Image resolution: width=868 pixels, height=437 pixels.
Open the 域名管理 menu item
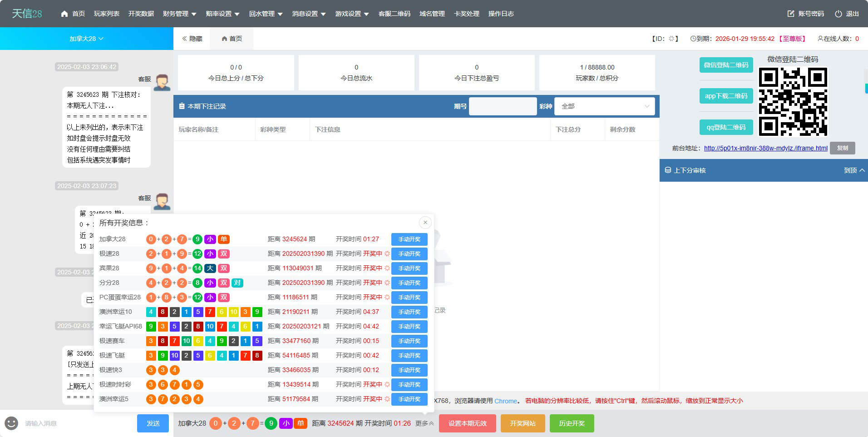point(432,14)
